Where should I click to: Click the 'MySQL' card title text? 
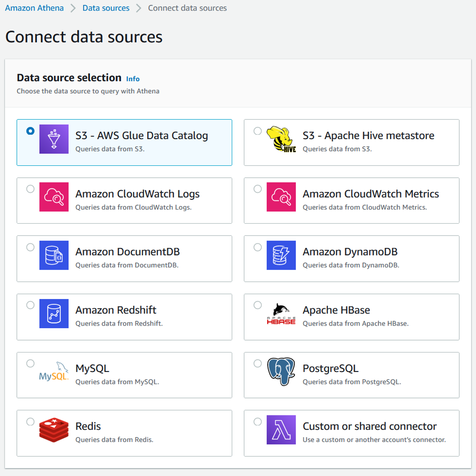tap(92, 368)
